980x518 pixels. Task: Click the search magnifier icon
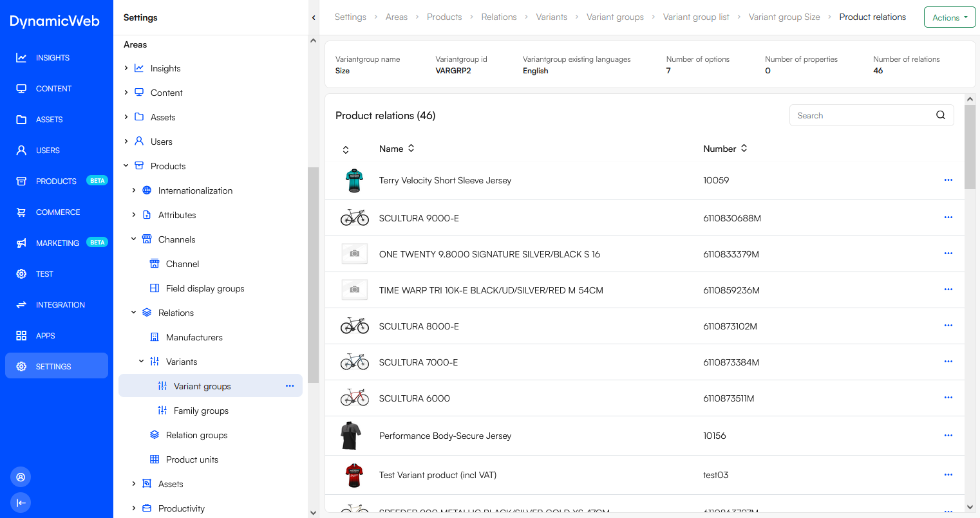[x=941, y=115]
